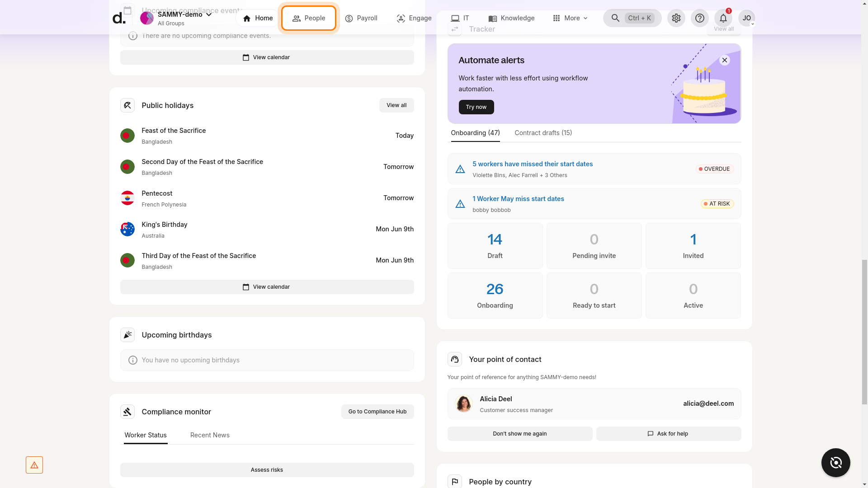Screen dimensions: 868x488
Task: Switch to Contract drafts (15) tab
Action: point(543,133)
